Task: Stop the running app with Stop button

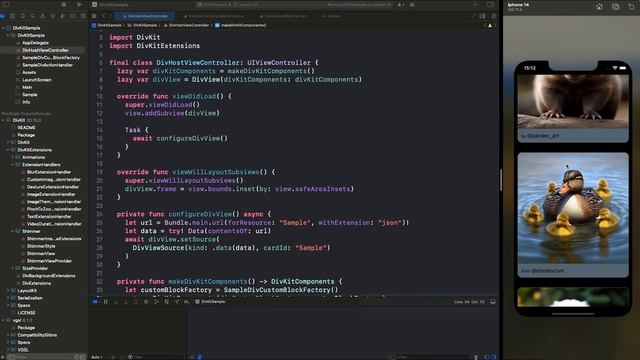Action: [x=64, y=4]
